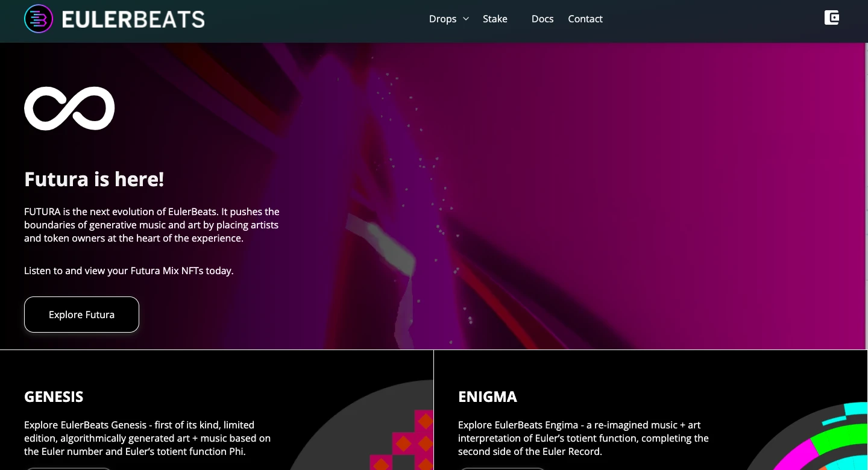Click the GENESIS section heading
The image size is (868, 470).
click(54, 396)
